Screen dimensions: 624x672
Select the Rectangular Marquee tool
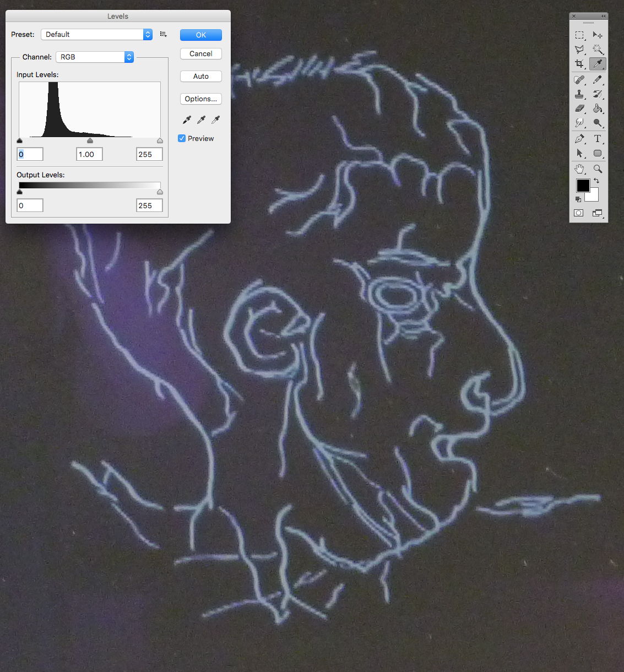click(x=579, y=35)
